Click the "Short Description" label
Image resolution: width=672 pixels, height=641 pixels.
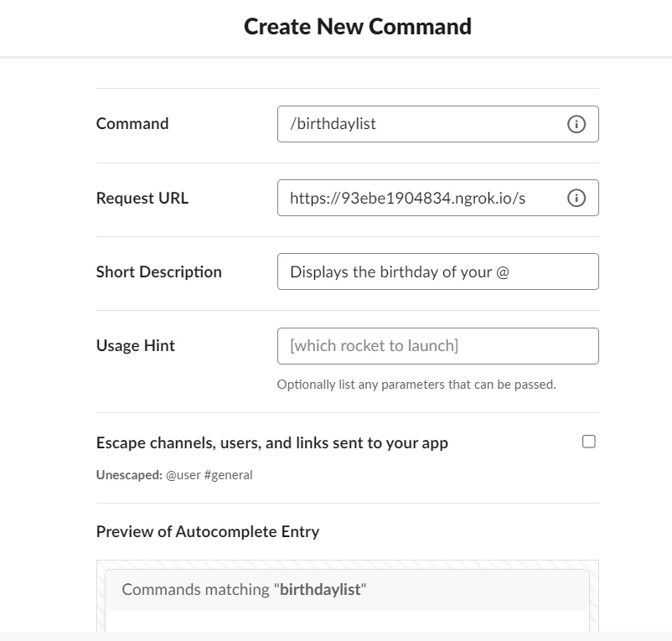(x=159, y=272)
